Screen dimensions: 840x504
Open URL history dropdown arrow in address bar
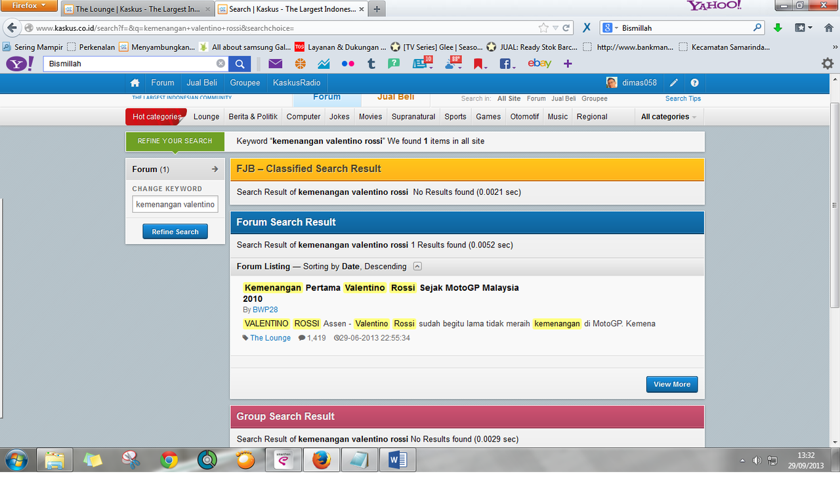555,28
